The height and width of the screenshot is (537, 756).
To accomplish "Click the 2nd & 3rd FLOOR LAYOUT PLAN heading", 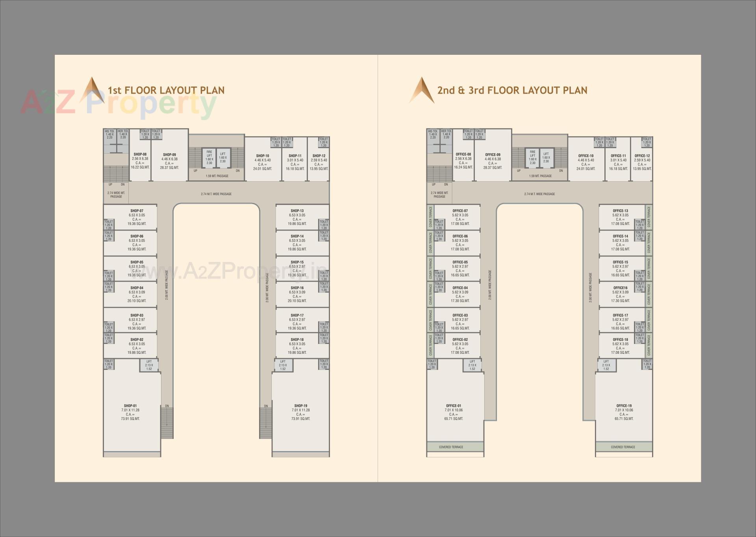I will (x=512, y=90).
